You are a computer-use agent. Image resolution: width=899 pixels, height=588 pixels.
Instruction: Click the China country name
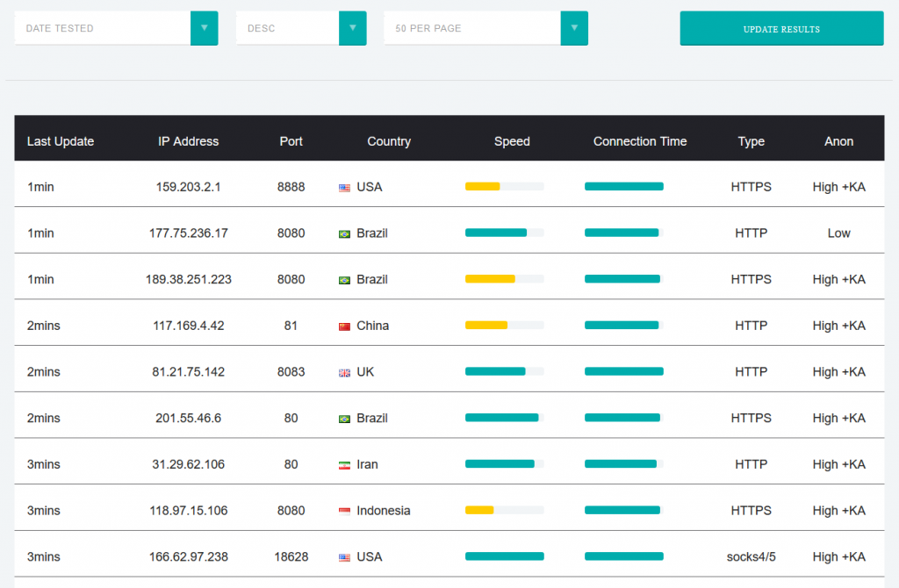[372, 326]
